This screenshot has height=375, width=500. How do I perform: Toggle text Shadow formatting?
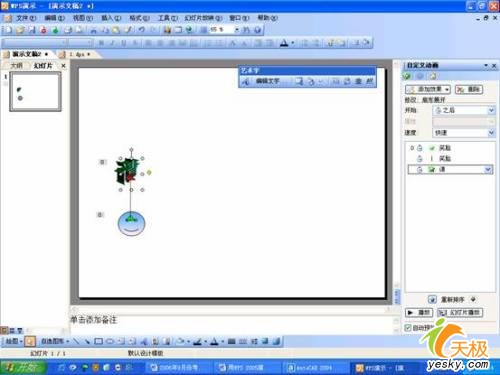[135, 43]
